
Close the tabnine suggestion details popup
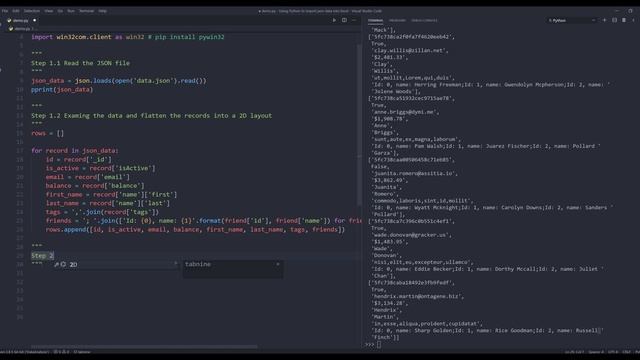pyautogui.click(x=278, y=264)
